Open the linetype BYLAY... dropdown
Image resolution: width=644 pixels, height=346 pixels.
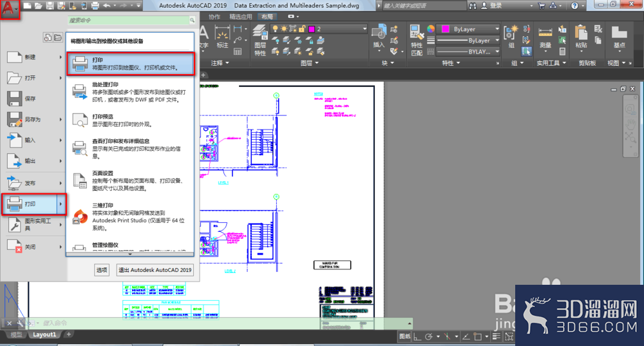(468, 52)
